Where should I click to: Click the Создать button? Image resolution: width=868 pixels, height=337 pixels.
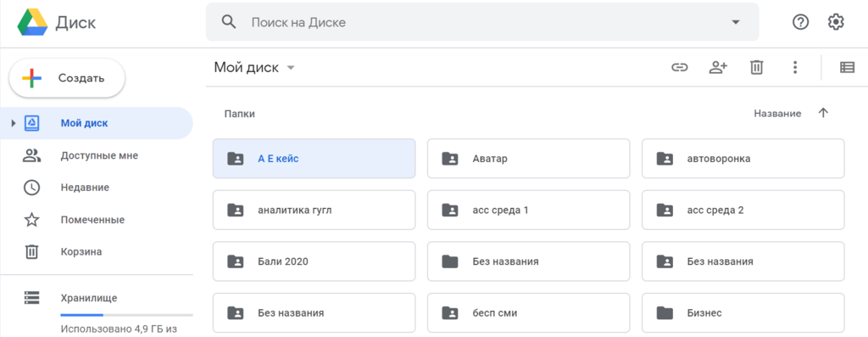(x=67, y=78)
